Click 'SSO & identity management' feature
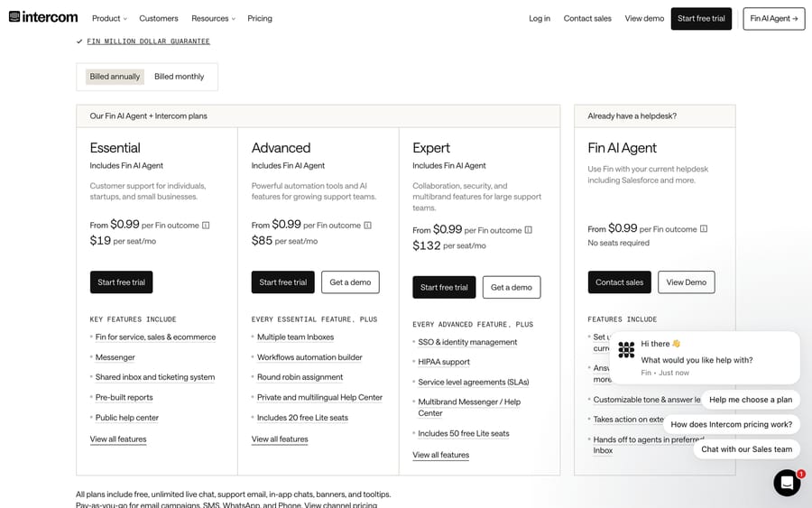This screenshot has height=508, width=812. (467, 342)
